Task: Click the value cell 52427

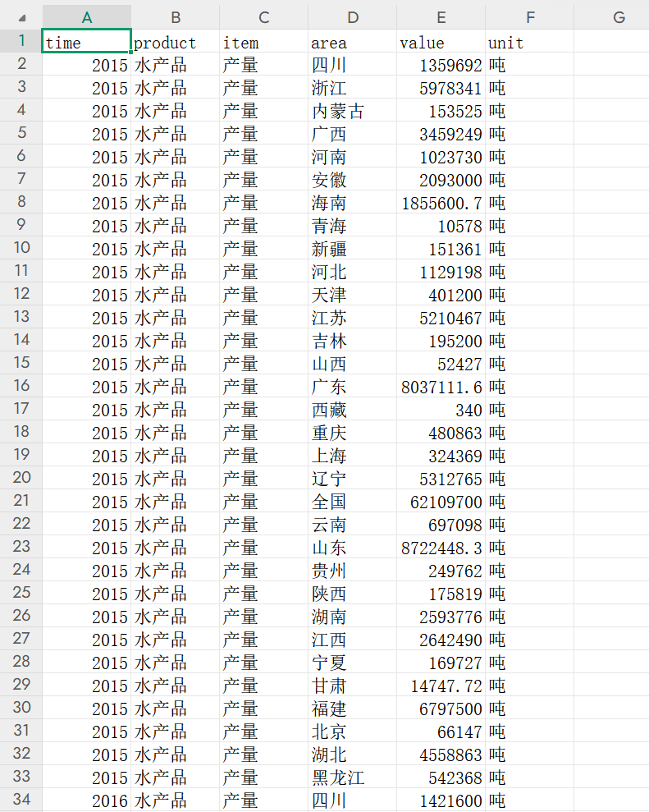Action: tap(441, 363)
